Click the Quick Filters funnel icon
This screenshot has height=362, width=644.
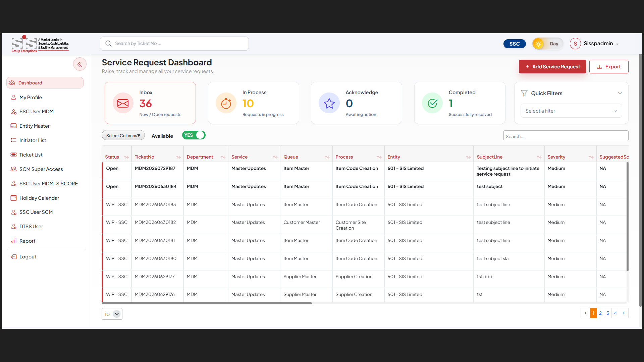(x=524, y=93)
